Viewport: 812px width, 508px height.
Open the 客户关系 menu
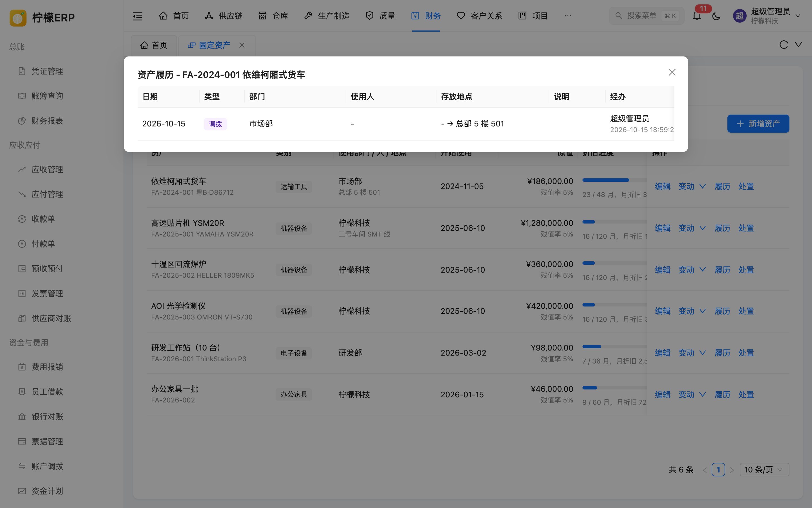pyautogui.click(x=479, y=16)
